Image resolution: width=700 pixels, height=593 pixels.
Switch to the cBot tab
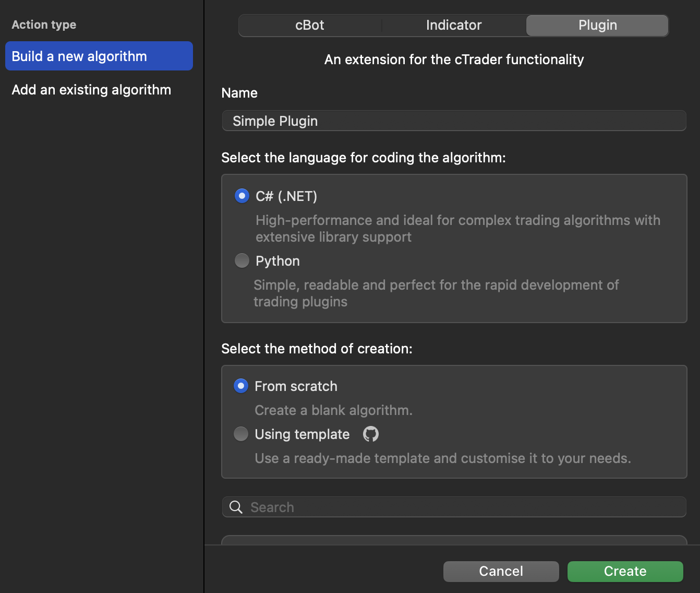(310, 26)
